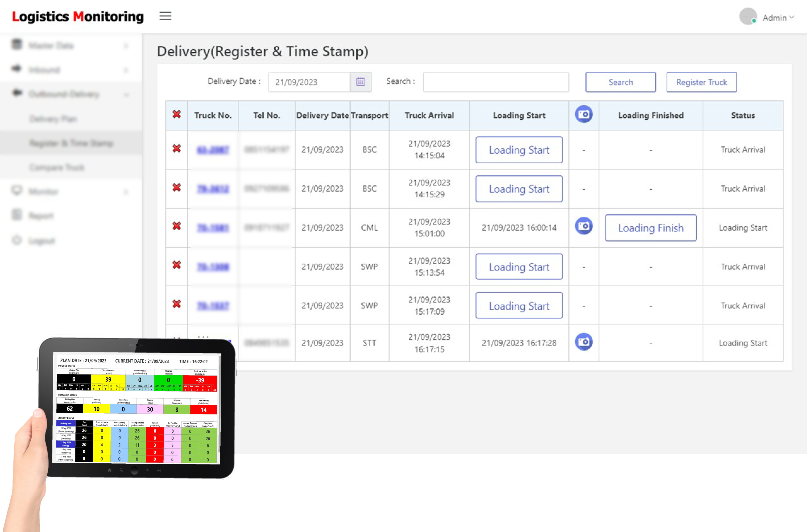
Task: Click red X in table header
Action: (177, 115)
